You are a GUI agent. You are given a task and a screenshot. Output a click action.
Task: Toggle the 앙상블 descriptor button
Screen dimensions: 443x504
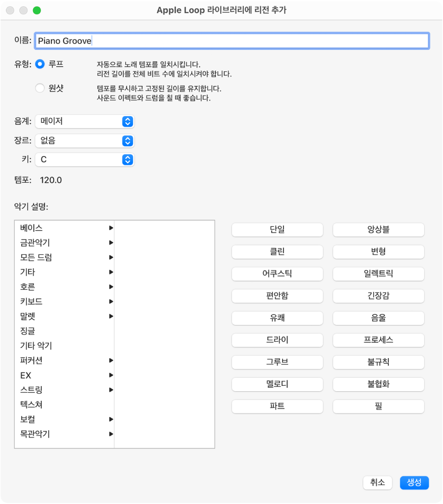[378, 229]
